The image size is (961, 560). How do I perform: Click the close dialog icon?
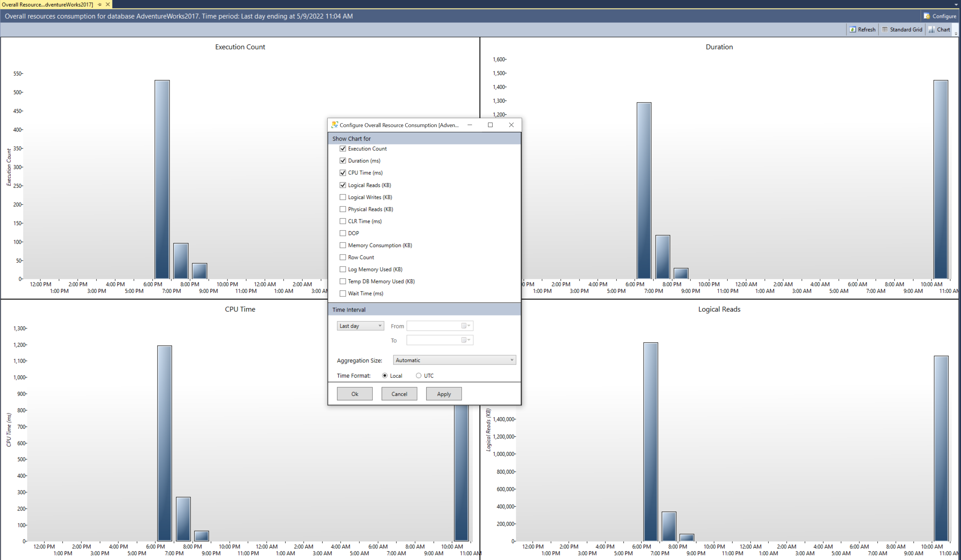pyautogui.click(x=511, y=125)
